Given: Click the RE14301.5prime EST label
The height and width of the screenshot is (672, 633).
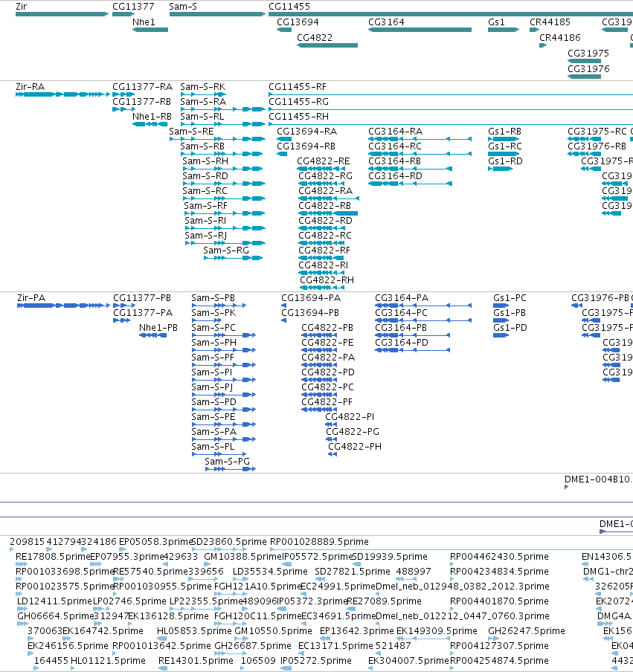Looking at the screenshot, I should 196,660.
